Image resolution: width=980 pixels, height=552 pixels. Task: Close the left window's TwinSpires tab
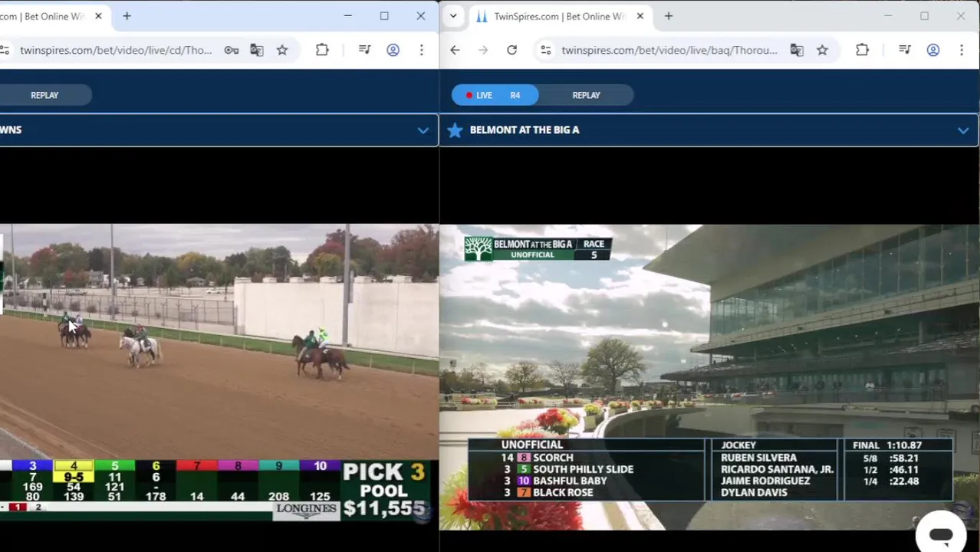pos(98,16)
